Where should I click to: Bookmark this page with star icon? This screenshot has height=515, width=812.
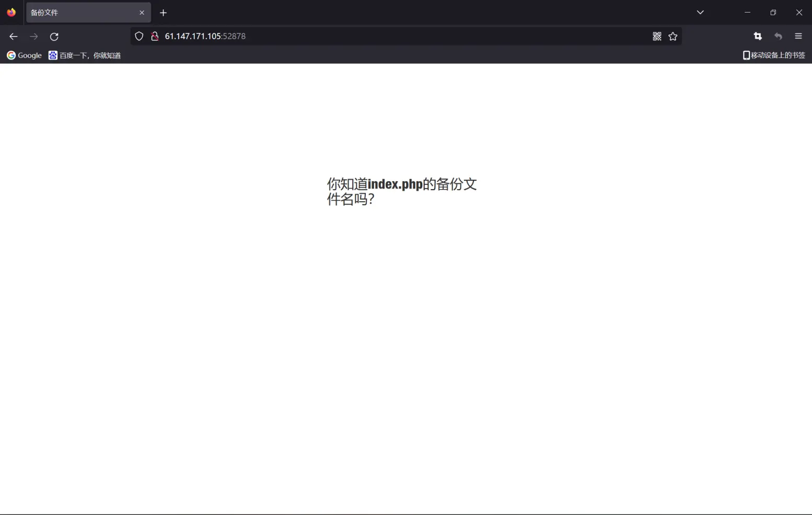(673, 36)
